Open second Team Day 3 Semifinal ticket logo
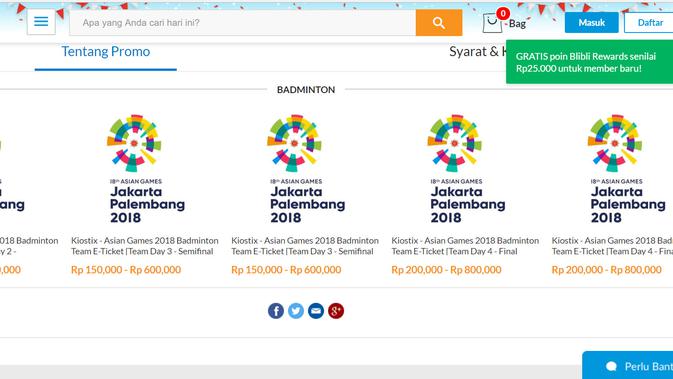 tap(306, 169)
